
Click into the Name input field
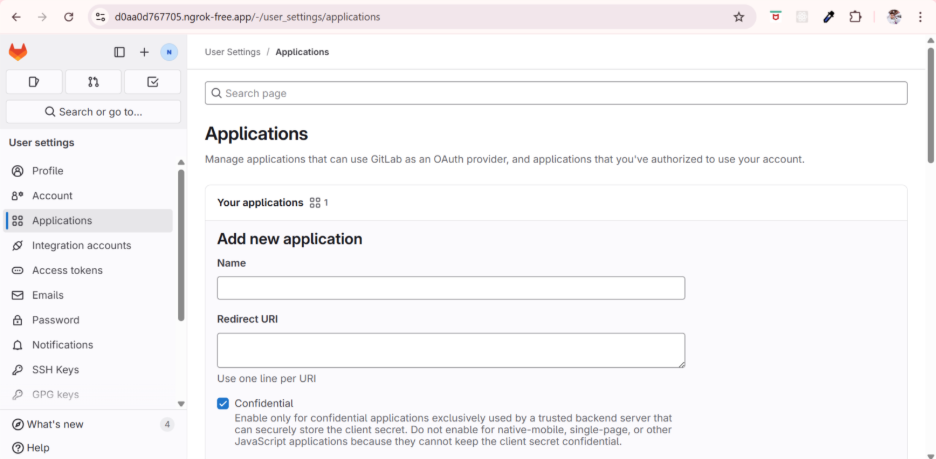pos(450,288)
